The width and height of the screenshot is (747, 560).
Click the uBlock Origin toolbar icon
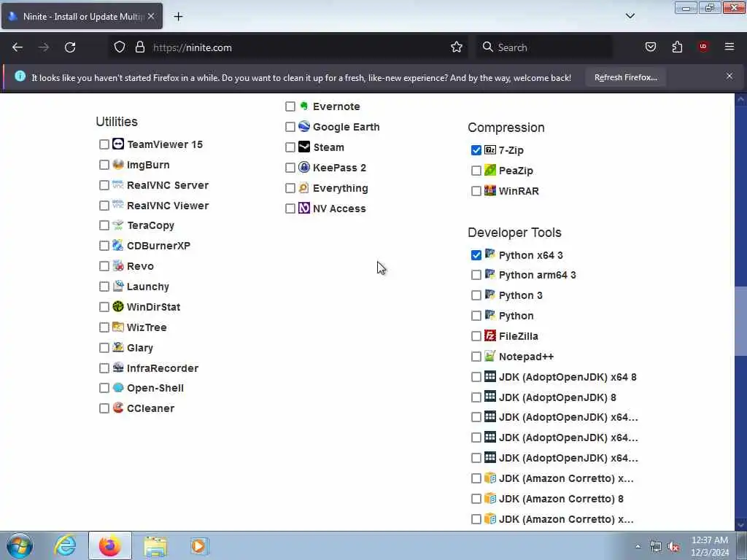click(x=703, y=47)
